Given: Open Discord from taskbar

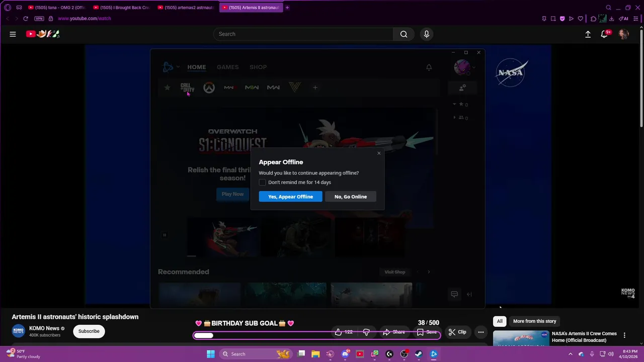Looking at the screenshot, I should (345, 354).
